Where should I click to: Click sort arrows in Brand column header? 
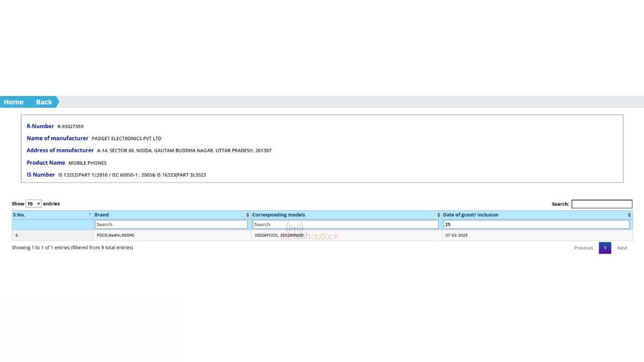click(247, 215)
